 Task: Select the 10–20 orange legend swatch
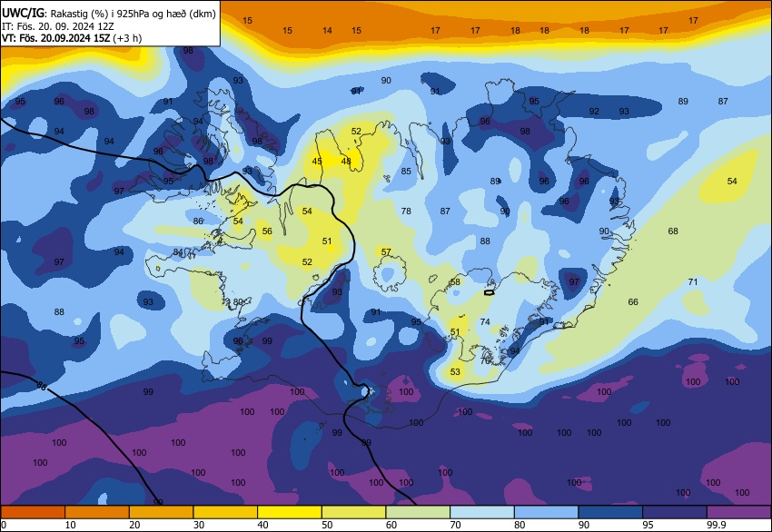[97, 512]
